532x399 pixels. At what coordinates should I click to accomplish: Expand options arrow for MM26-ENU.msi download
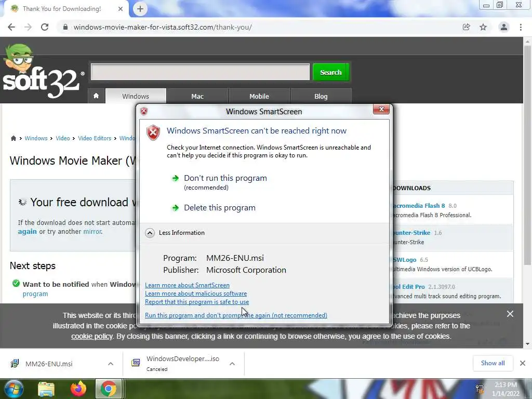coord(111,364)
